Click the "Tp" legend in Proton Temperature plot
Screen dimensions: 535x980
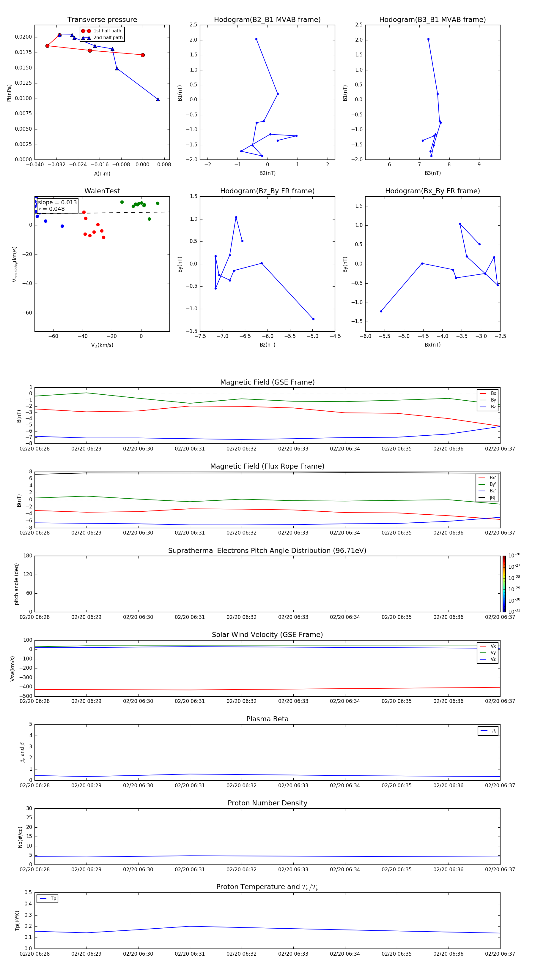(47, 899)
